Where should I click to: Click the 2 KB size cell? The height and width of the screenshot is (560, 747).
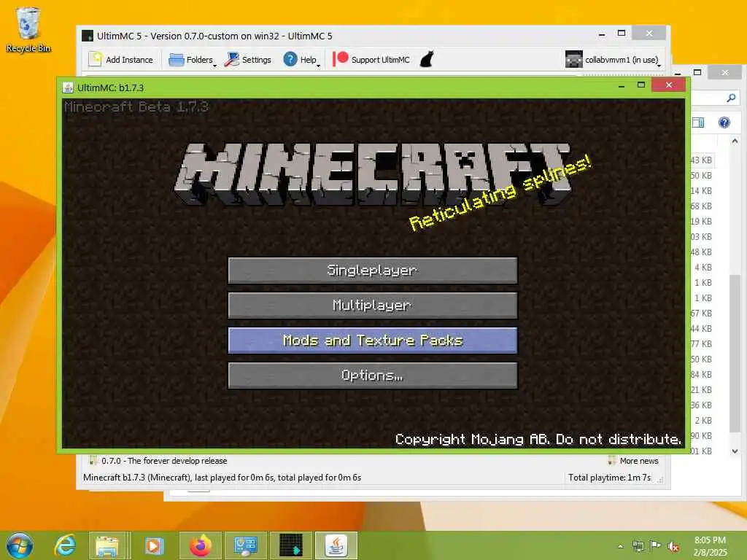tap(703, 421)
